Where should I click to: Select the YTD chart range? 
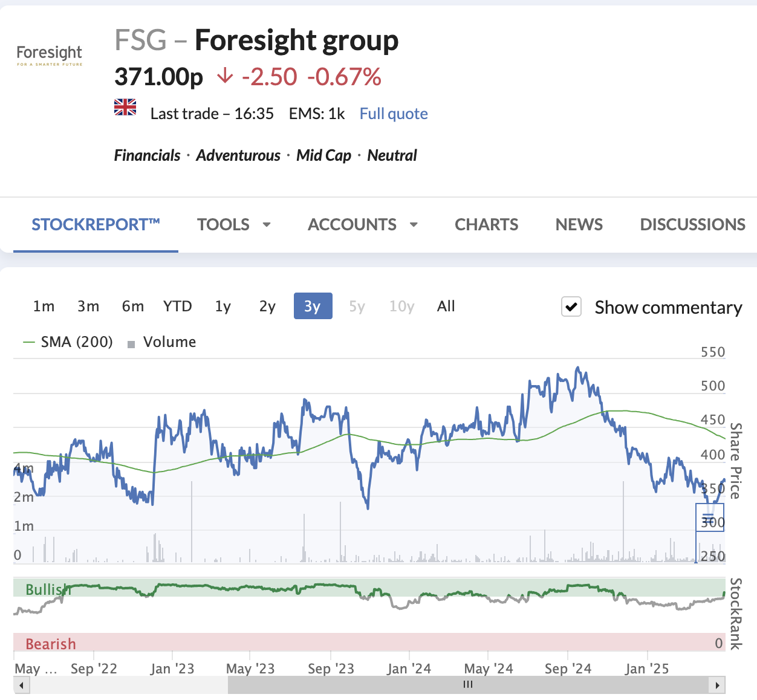[x=178, y=306]
